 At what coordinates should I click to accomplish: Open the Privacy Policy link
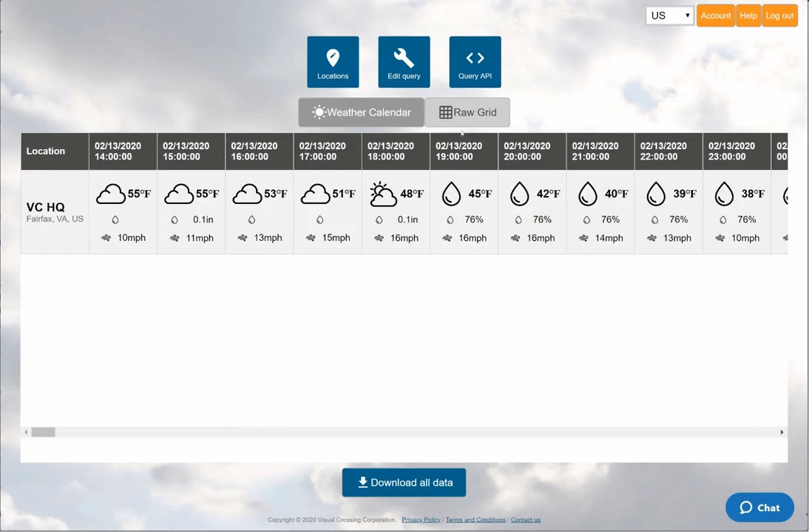pyautogui.click(x=421, y=519)
